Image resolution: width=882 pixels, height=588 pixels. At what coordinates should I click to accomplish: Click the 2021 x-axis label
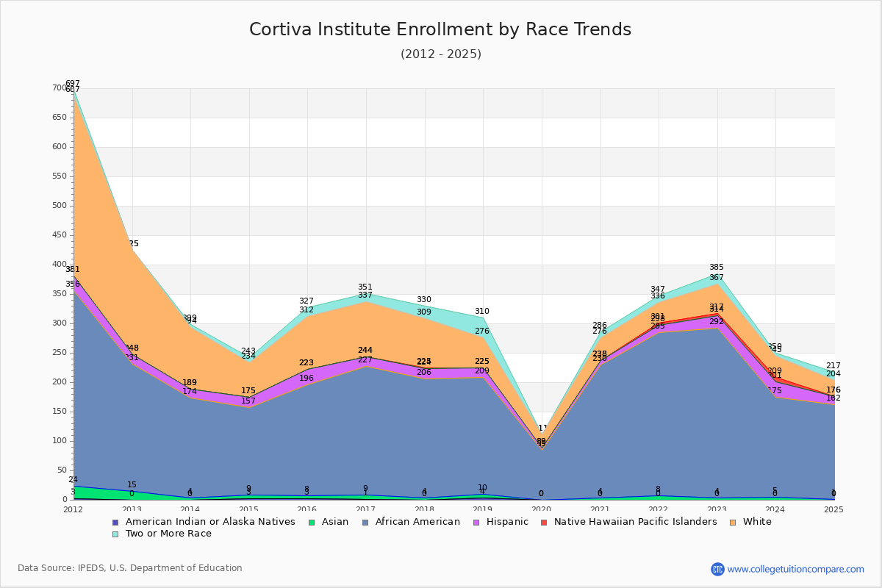600,509
